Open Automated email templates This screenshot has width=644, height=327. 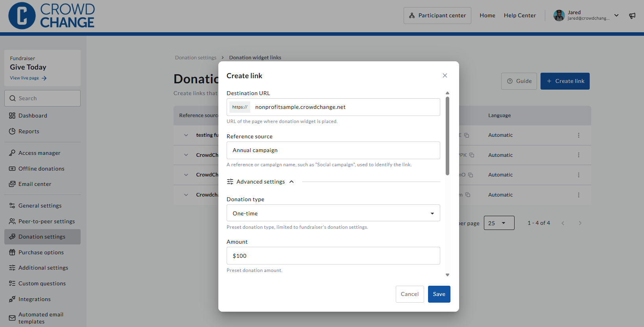[42, 318]
